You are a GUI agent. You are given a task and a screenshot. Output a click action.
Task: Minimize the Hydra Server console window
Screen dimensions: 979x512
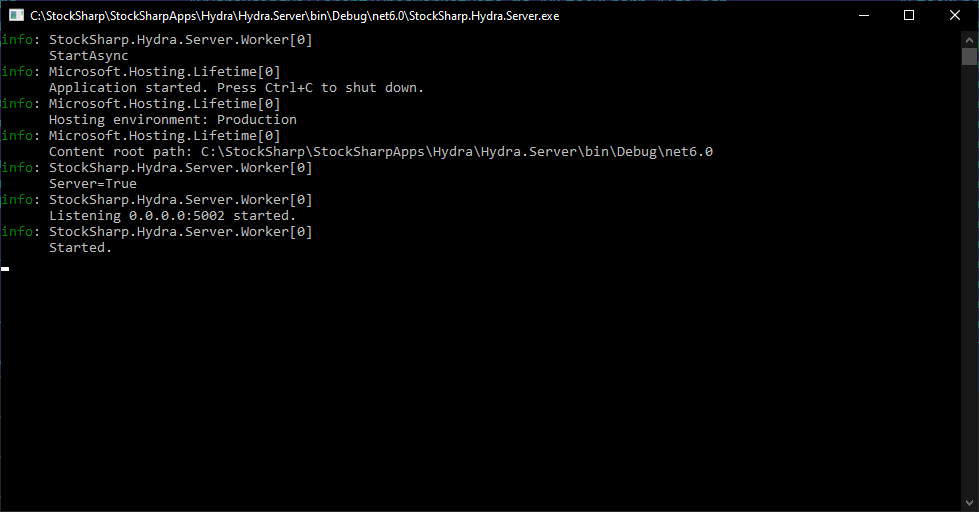864,16
